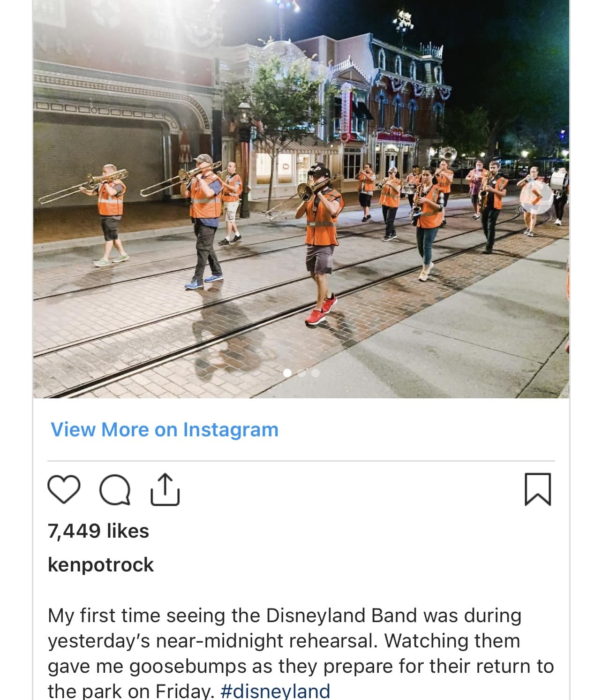The height and width of the screenshot is (700, 602).
Task: Visit the kenpotrock profile name
Action: (100, 564)
